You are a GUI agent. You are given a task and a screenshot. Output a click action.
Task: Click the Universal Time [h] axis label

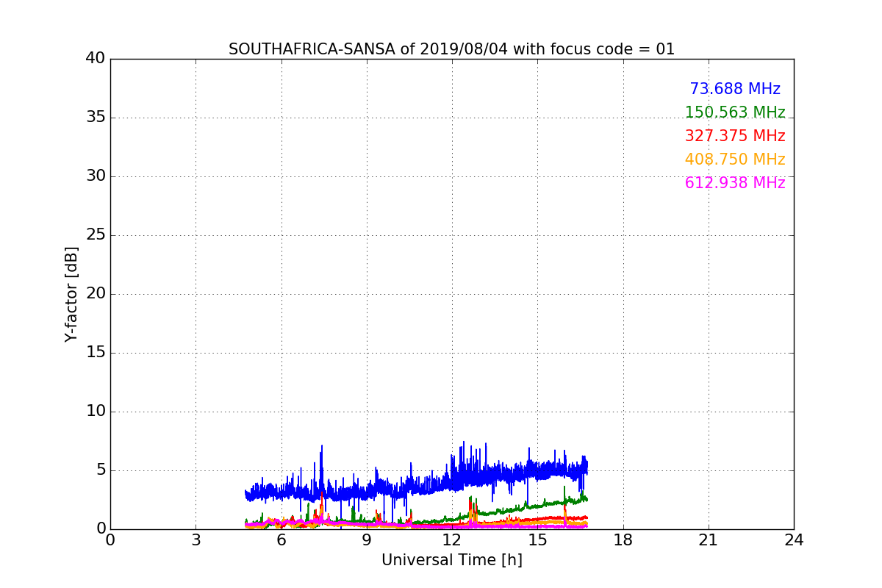pyautogui.click(x=451, y=560)
